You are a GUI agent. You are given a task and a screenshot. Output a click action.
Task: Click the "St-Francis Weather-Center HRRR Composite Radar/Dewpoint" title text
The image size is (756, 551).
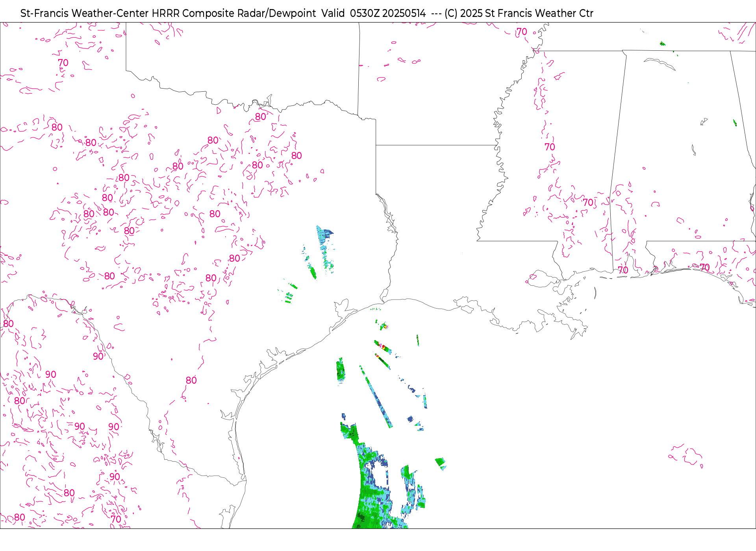168,13
